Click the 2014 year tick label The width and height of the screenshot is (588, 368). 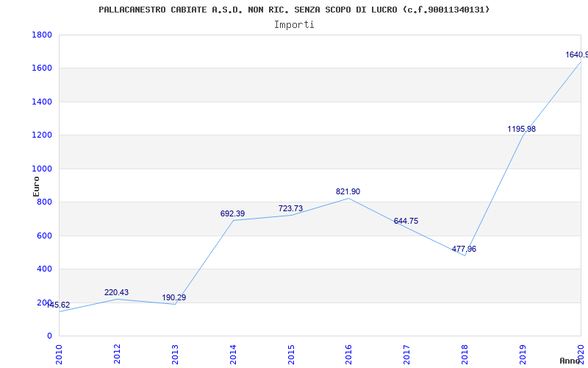tap(233, 354)
